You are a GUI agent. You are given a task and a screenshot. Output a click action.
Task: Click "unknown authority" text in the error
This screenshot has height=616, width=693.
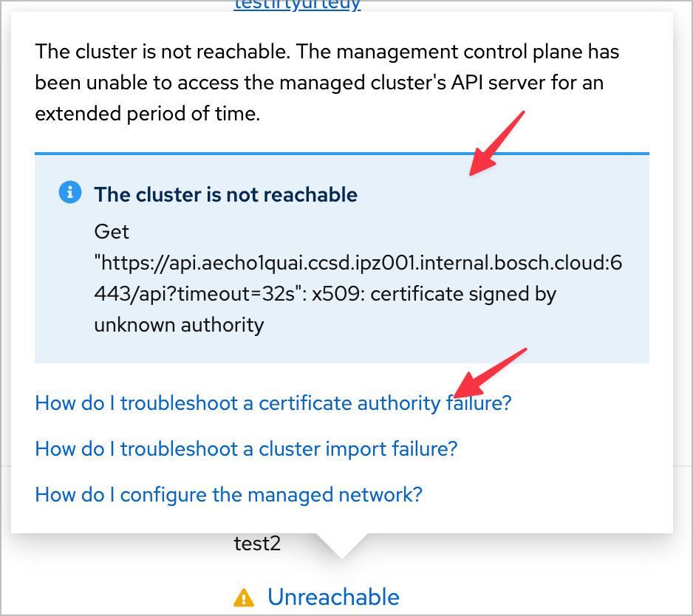click(179, 325)
